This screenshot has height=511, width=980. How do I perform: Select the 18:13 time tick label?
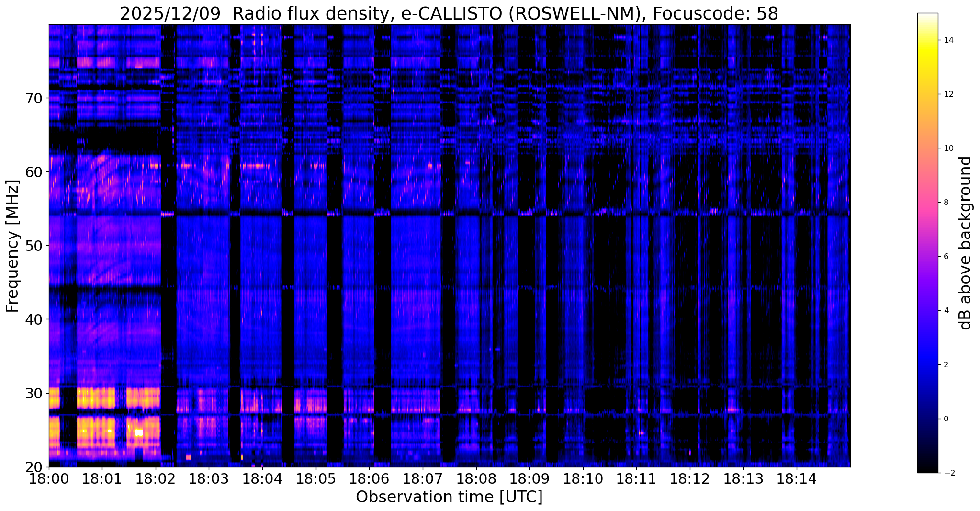743,478
